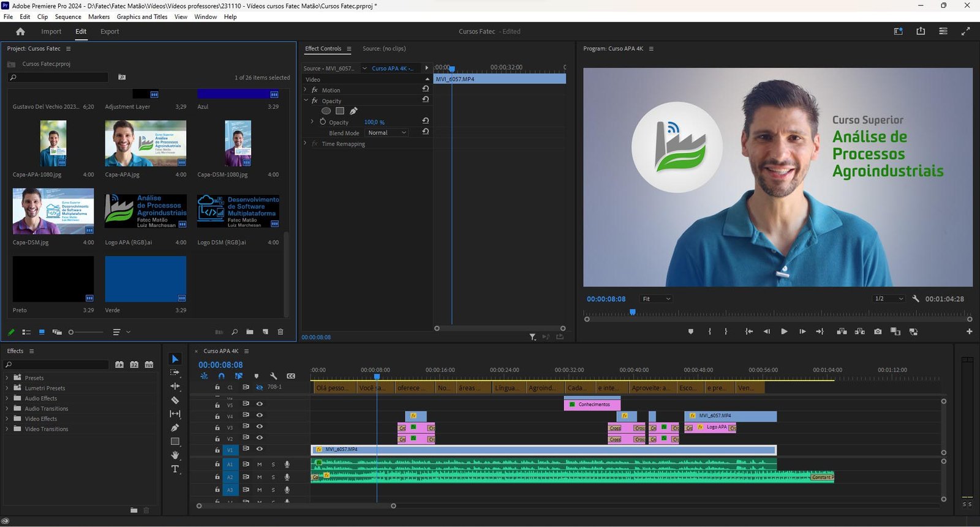Expand the Video Transitions folder
Image resolution: width=980 pixels, height=527 pixels.
(x=7, y=429)
